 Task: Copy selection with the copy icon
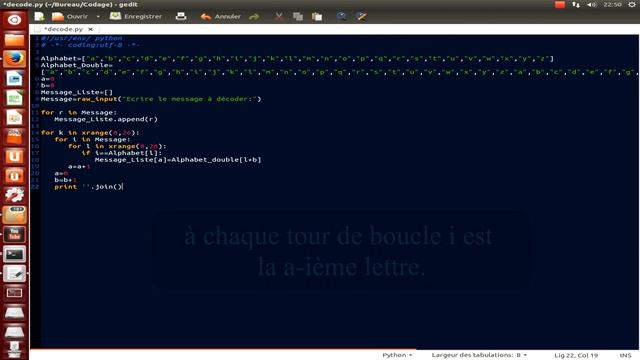point(298,17)
